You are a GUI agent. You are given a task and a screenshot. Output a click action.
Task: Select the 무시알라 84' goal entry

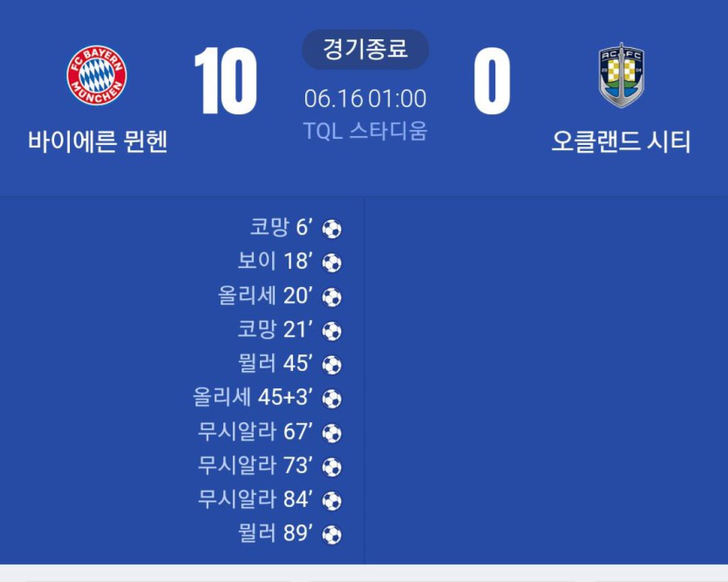click(269, 500)
